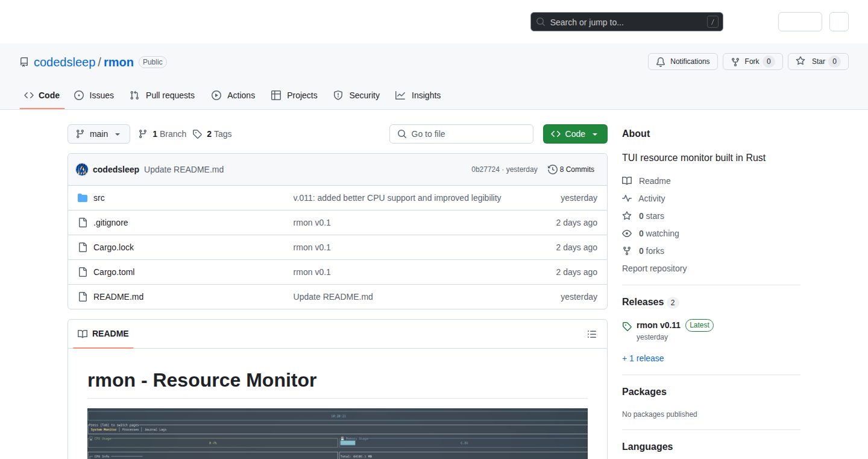The image size is (868, 459).
Task: Open the README outline list icon
Action: pyautogui.click(x=592, y=334)
